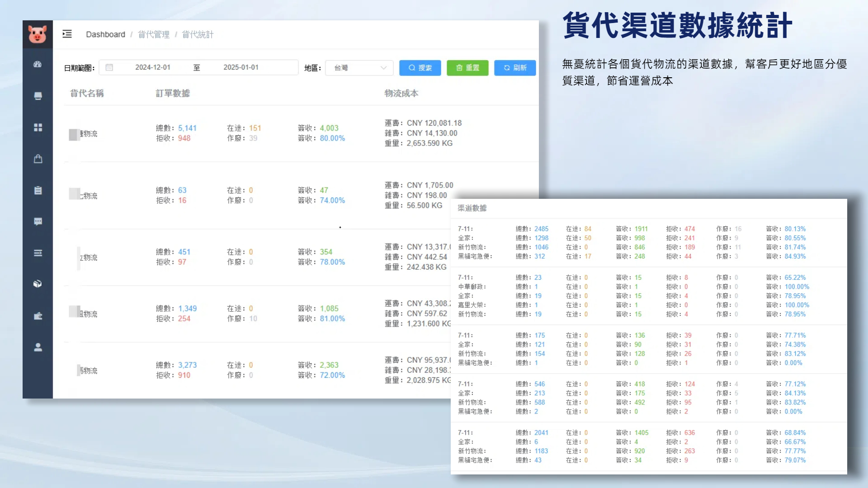This screenshot has height=488, width=868.
Task: Click channel sign rate 79.07%
Action: point(795,460)
